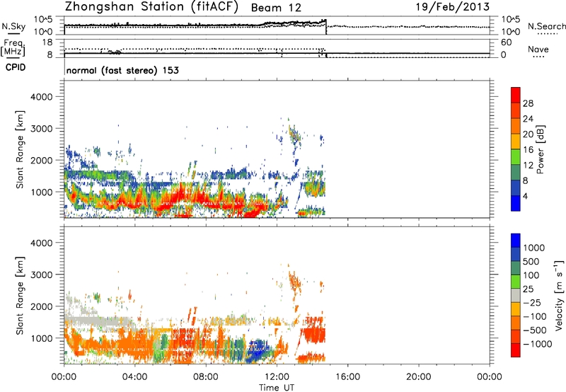This screenshot has width=566, height=392.
Task: Click "1000" tick on the power panel
Action: click(42, 192)
